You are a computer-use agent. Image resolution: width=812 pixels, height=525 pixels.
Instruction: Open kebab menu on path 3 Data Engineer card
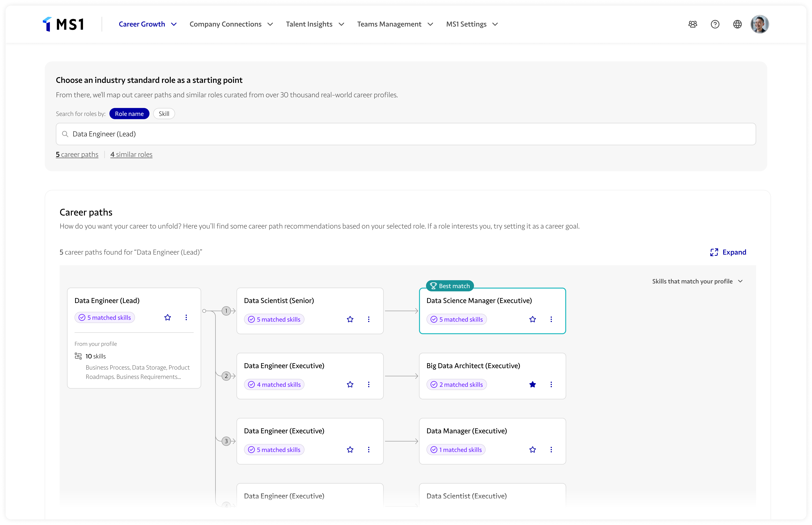(369, 450)
